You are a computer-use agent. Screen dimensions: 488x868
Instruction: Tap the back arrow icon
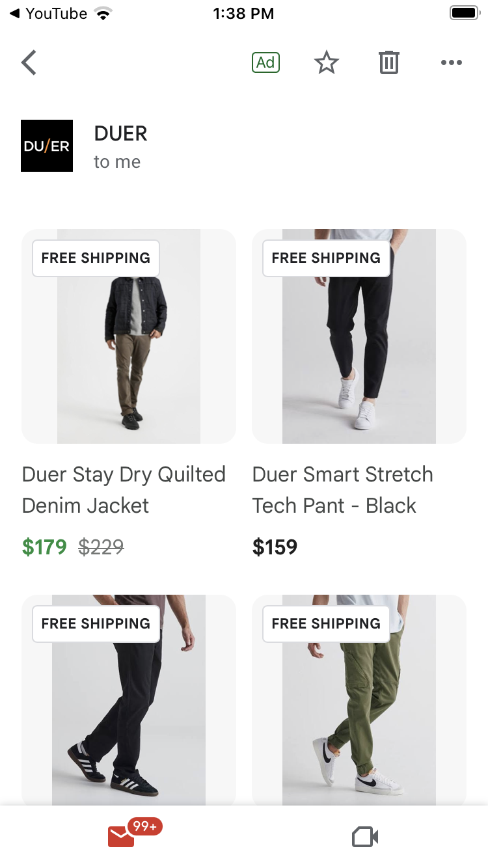29,62
